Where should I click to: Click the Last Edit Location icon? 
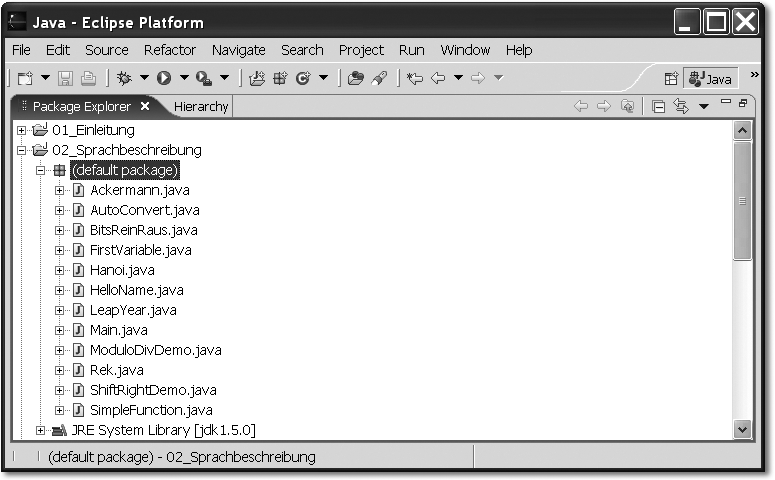point(414,78)
